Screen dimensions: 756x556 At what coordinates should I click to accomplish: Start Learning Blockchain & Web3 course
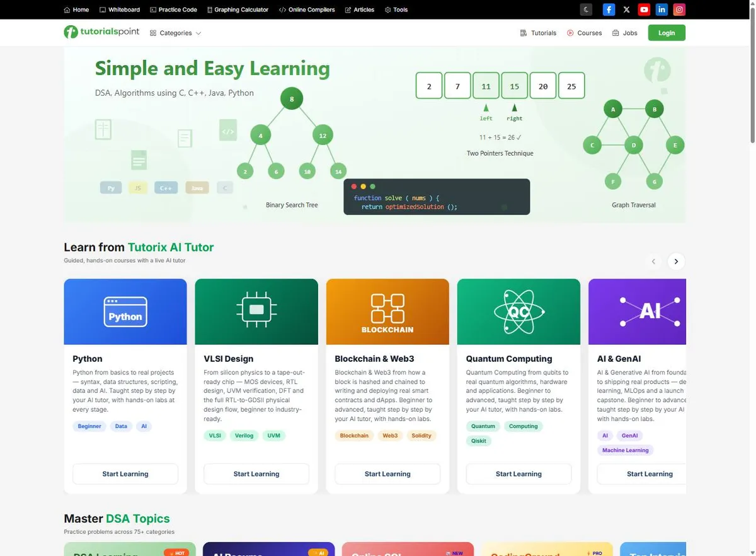coord(387,474)
